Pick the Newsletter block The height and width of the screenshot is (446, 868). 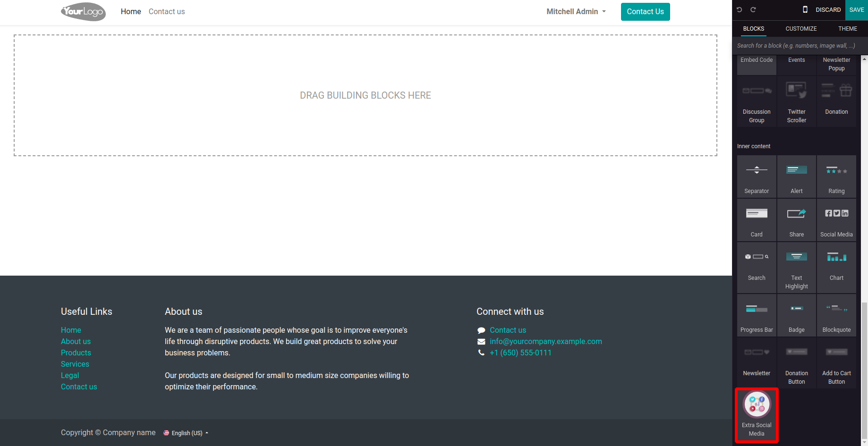757,363
